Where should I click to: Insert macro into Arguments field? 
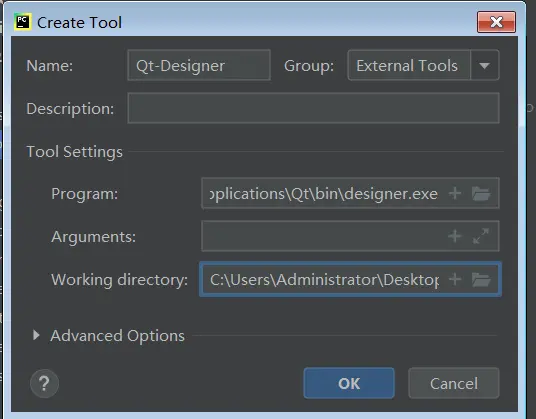[455, 236]
